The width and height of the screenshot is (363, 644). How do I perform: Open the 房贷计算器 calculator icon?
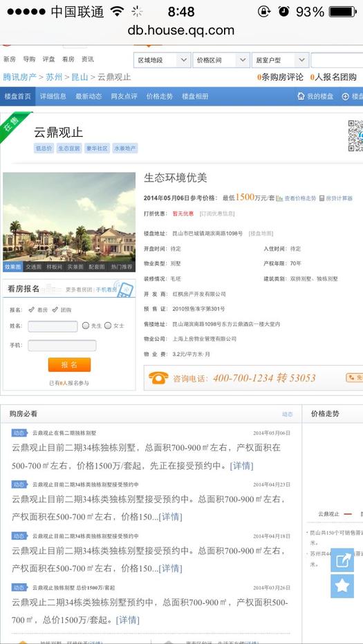pyautogui.click(x=322, y=198)
